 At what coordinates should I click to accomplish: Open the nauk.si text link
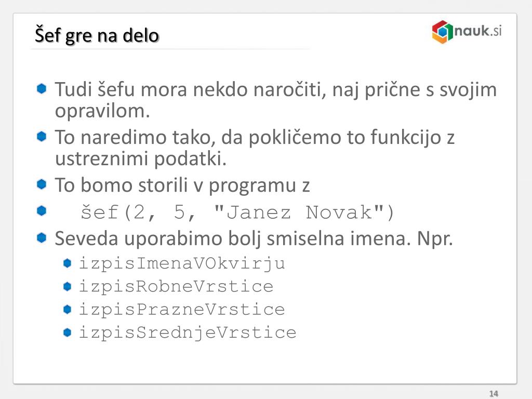[478, 31]
